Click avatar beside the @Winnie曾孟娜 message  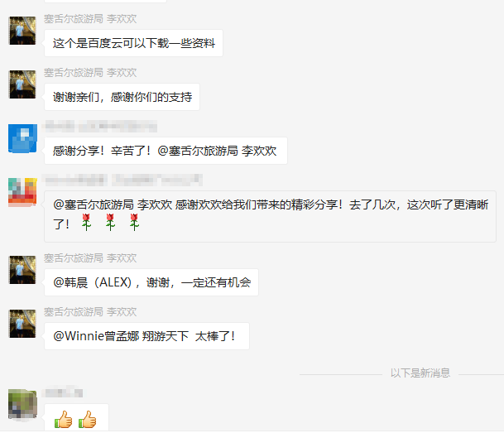click(22, 324)
